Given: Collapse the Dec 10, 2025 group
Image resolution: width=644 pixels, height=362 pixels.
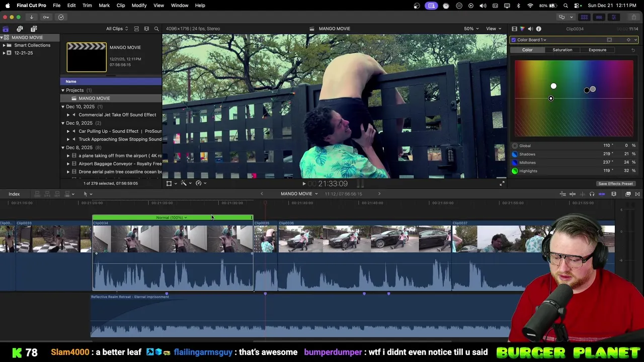Looking at the screenshot, I should [x=63, y=107].
